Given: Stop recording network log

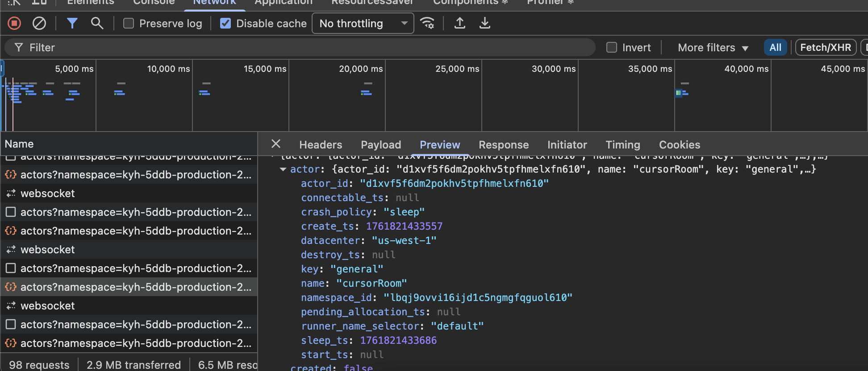Looking at the screenshot, I should pyautogui.click(x=14, y=23).
